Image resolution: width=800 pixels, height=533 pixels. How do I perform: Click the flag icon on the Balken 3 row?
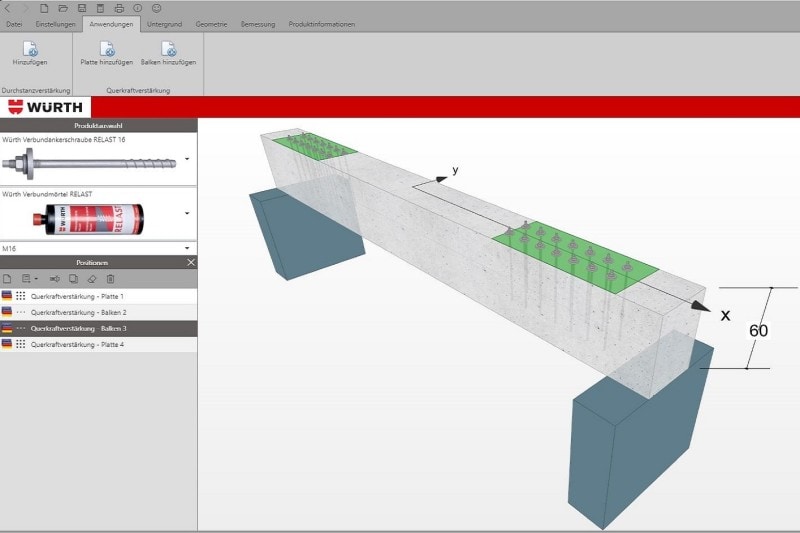[x=7, y=328]
